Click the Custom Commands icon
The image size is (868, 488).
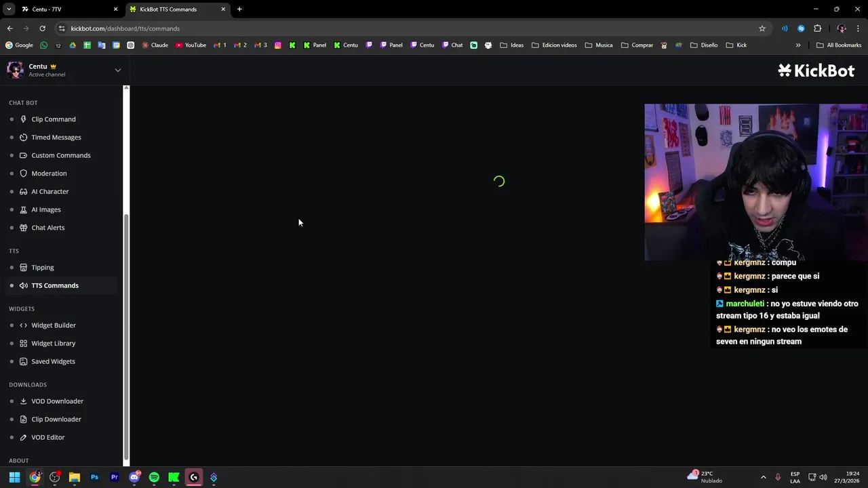coord(24,155)
